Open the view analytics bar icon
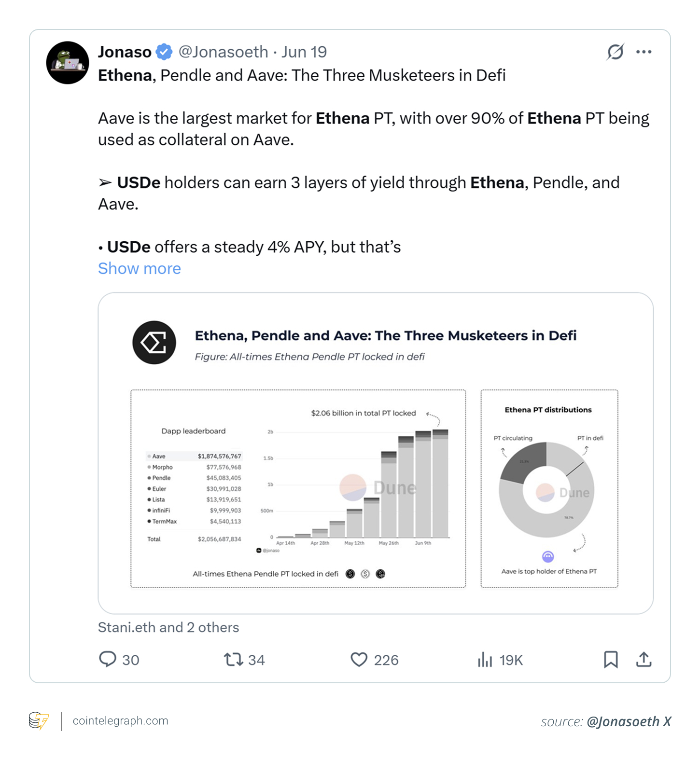Viewport: 700px width, 760px height. (x=485, y=660)
